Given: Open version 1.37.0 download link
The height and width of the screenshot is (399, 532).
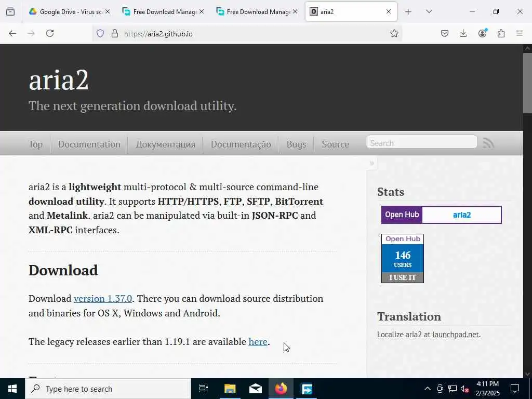Looking at the screenshot, I should [103, 299].
